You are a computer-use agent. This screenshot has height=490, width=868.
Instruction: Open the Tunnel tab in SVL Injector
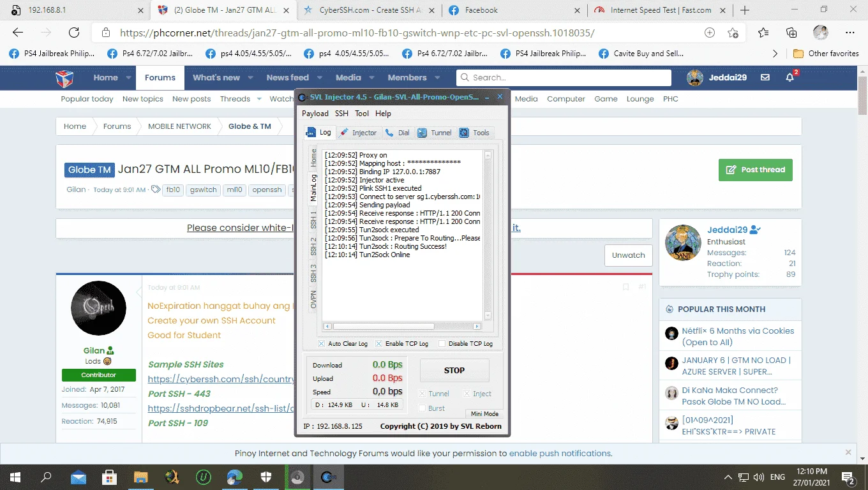click(x=435, y=133)
